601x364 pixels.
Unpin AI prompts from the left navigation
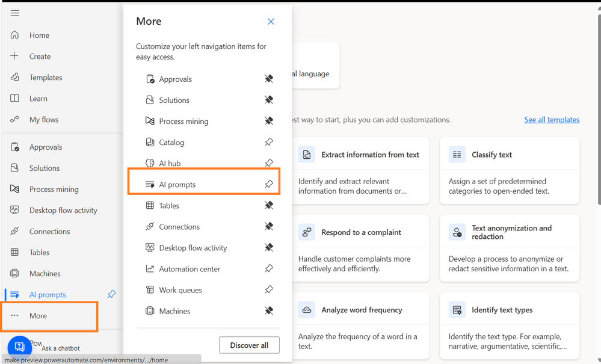click(111, 294)
